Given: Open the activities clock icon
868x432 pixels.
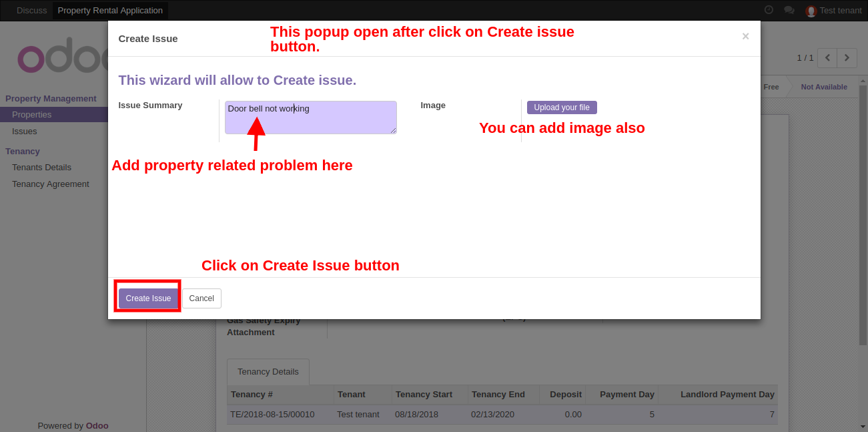Looking at the screenshot, I should coord(769,10).
